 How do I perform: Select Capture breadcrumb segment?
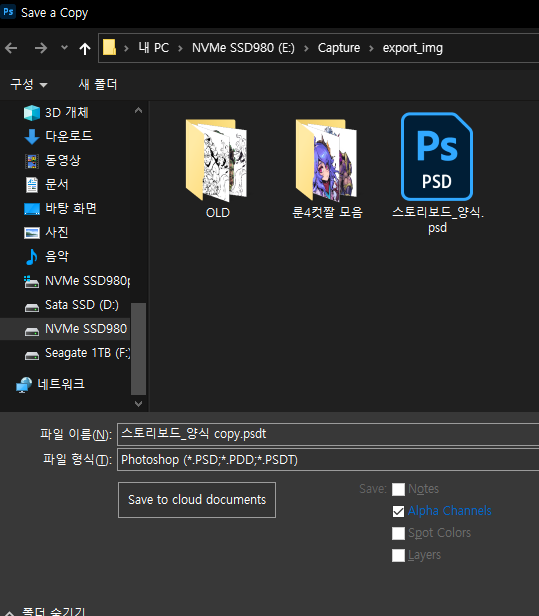point(339,48)
